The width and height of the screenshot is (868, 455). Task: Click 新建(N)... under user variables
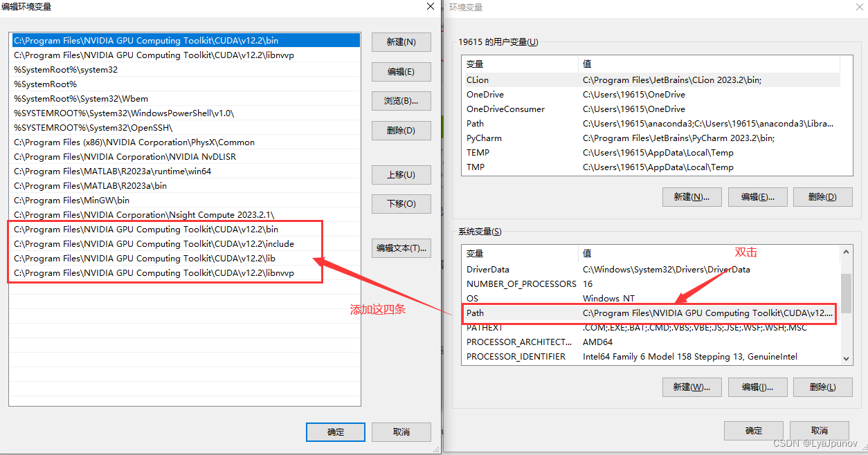coord(692,196)
